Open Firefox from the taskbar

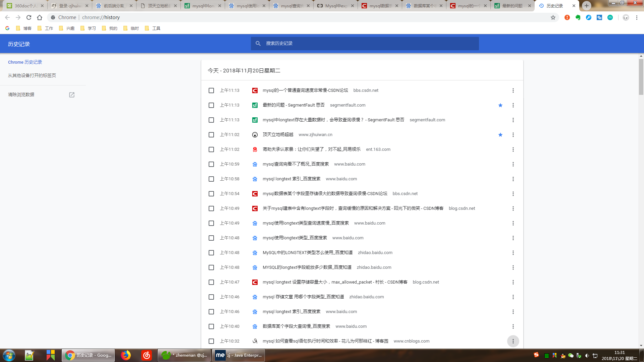[126, 355]
